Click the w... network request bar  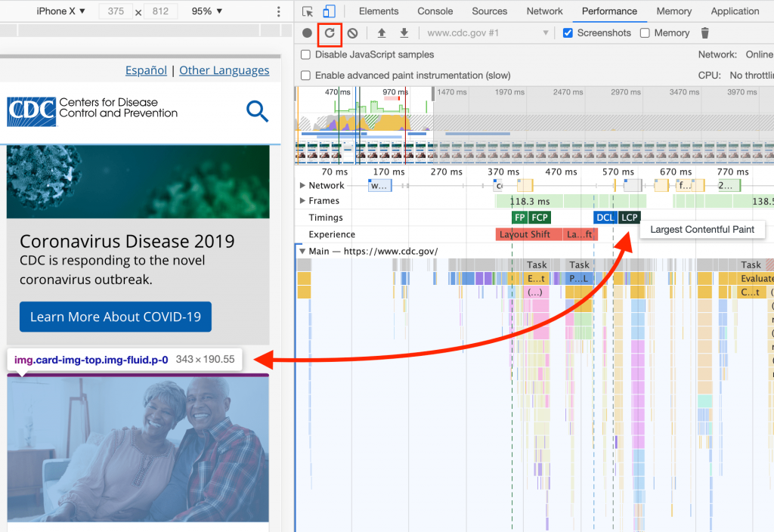[x=379, y=186]
